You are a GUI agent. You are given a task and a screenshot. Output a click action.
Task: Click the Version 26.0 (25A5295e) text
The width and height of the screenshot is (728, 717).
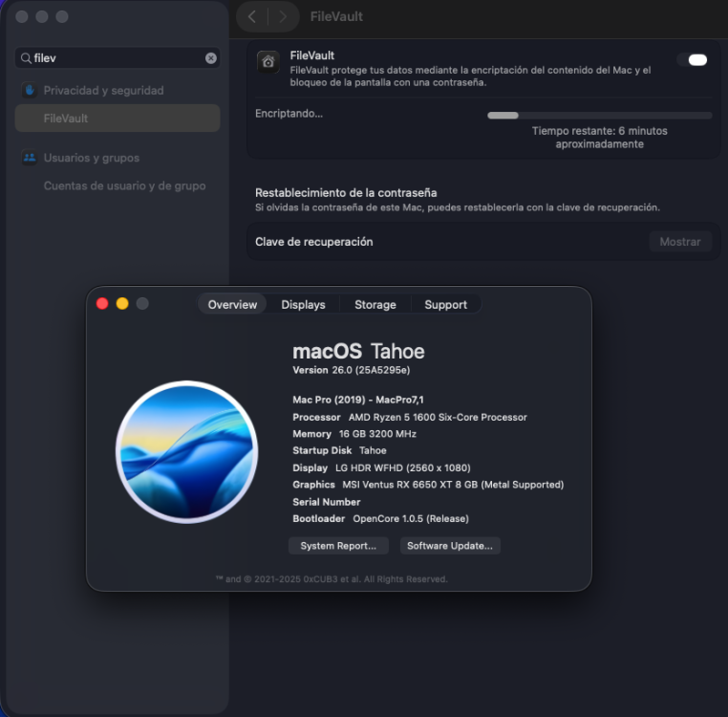click(x=352, y=370)
